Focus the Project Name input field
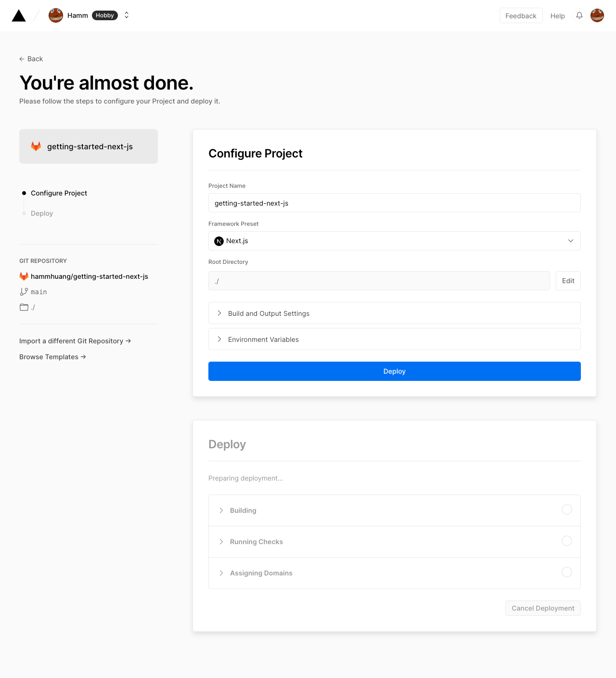The width and height of the screenshot is (616, 678). [395, 203]
